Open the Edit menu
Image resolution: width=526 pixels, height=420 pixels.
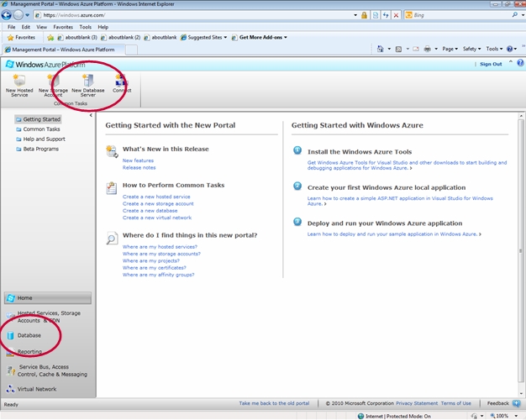pyautogui.click(x=26, y=27)
